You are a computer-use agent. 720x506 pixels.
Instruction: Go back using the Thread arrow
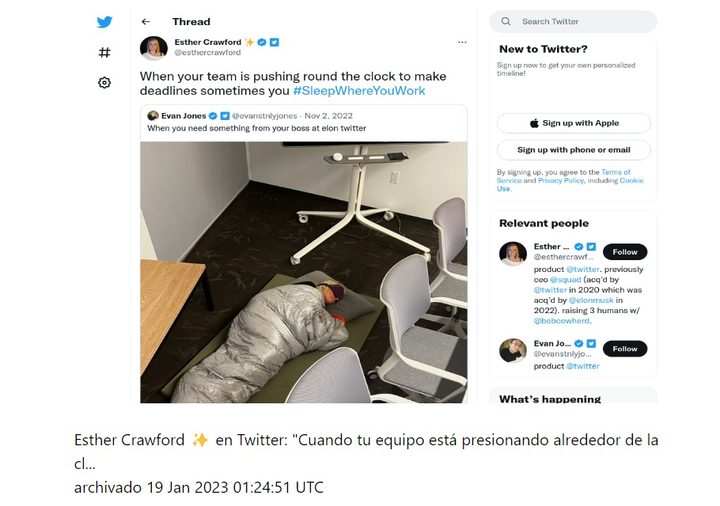click(x=146, y=22)
